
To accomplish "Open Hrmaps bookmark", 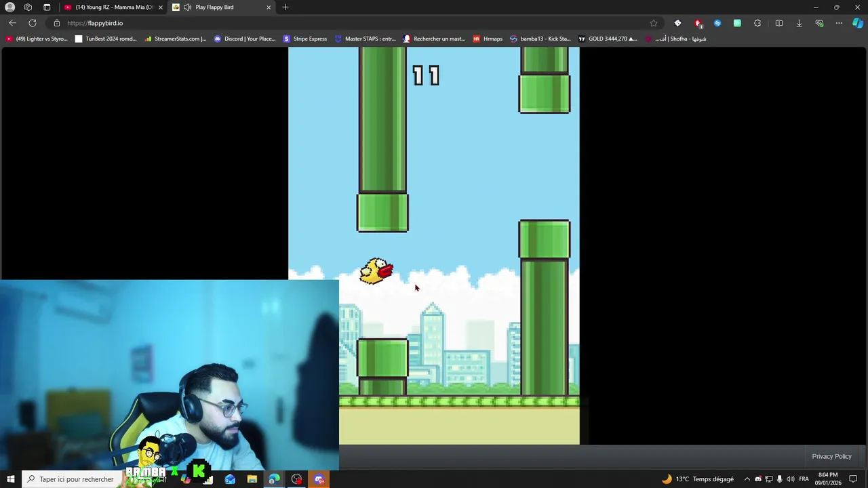I will pyautogui.click(x=488, y=39).
